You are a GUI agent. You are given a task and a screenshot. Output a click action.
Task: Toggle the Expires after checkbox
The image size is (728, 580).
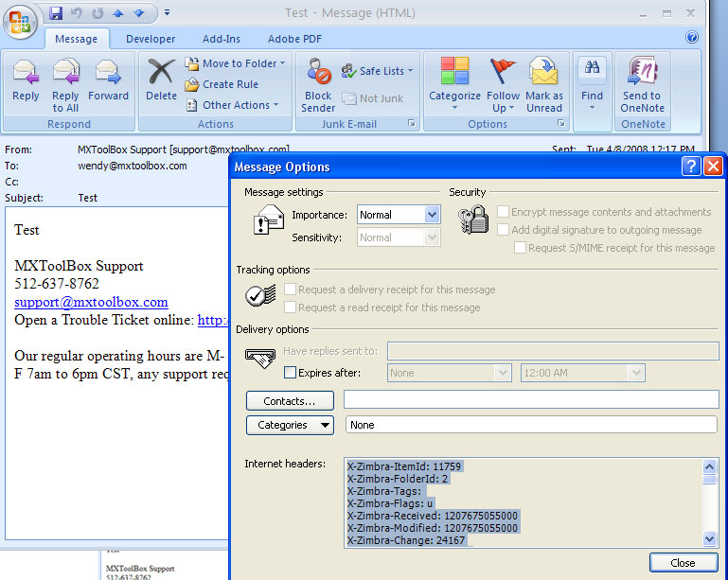pos(291,373)
